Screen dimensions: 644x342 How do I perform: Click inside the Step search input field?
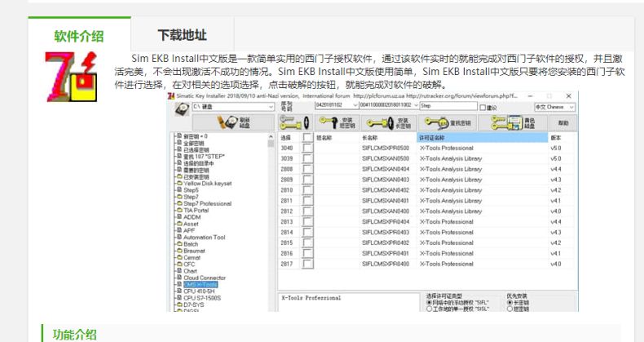[448, 105]
